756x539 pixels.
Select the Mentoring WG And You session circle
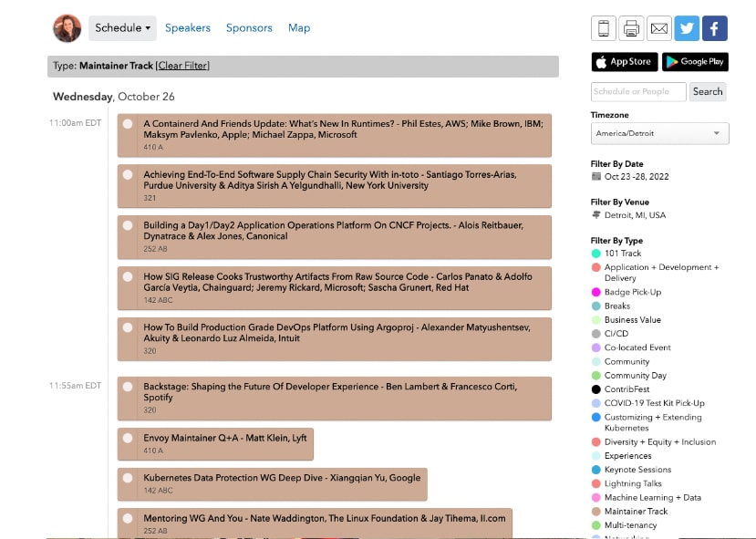(128, 518)
